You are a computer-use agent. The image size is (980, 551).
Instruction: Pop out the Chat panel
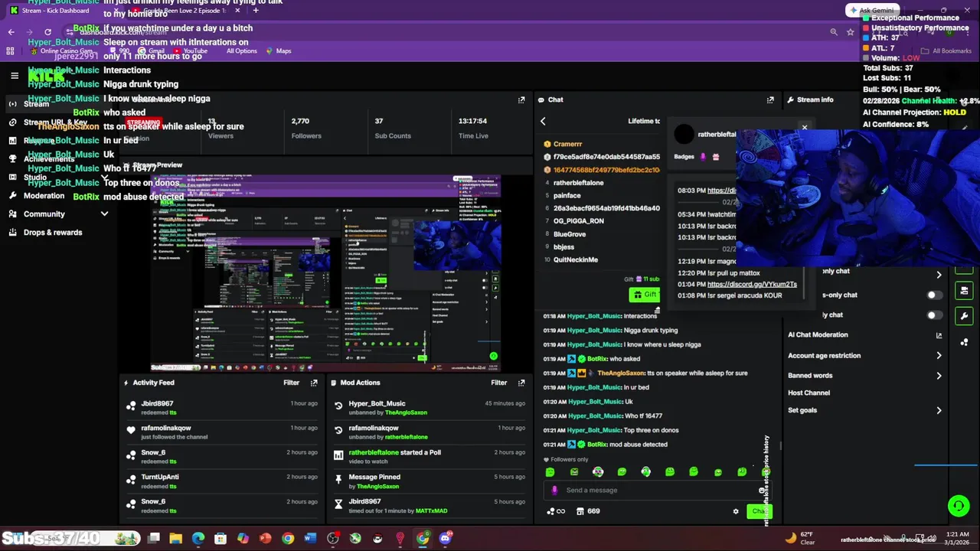[770, 99]
